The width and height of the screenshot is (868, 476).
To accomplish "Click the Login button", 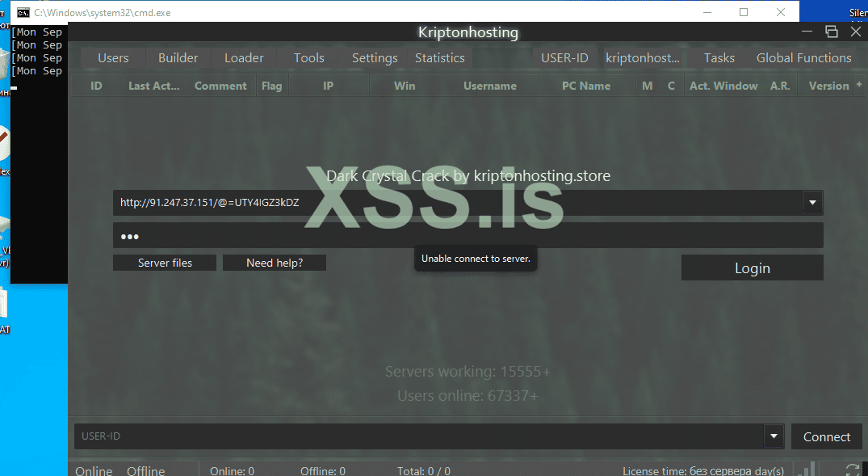I will click(x=753, y=267).
